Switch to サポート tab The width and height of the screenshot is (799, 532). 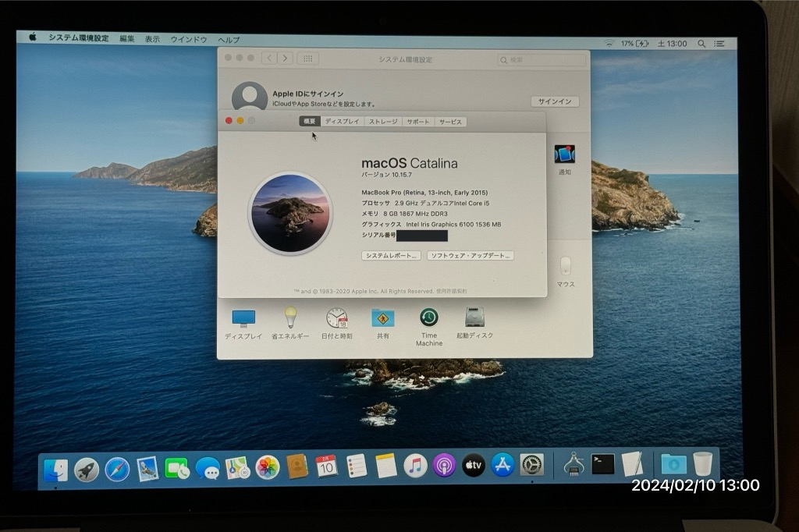(418, 122)
